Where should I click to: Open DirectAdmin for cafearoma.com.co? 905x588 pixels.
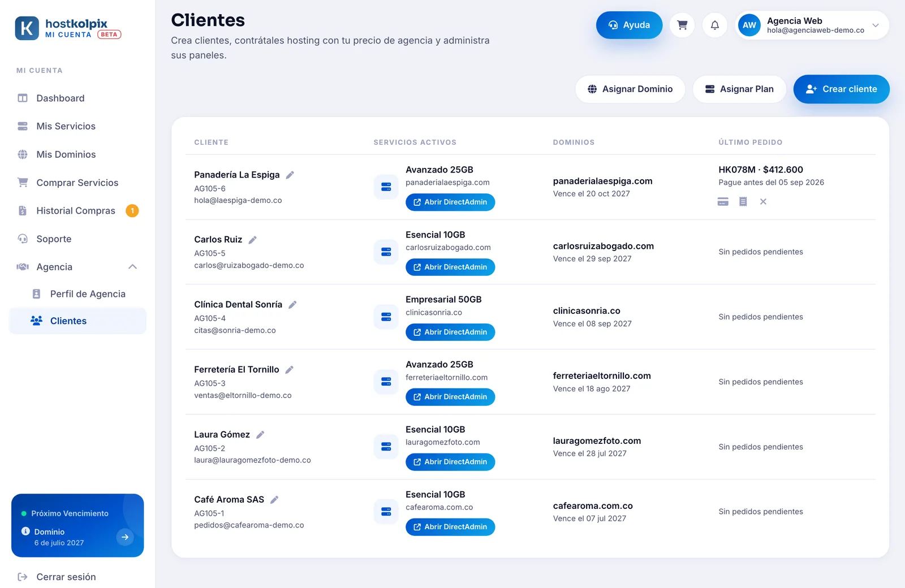click(450, 527)
